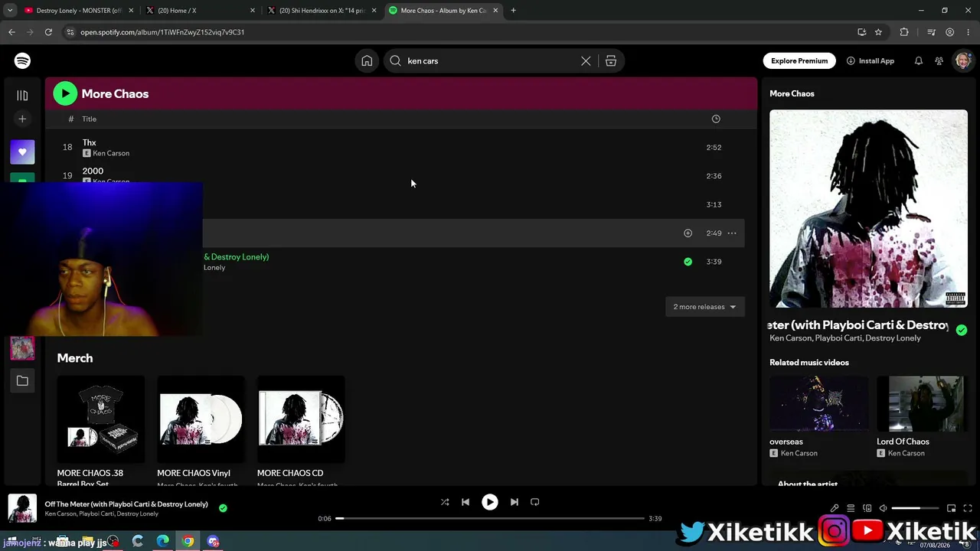This screenshot has height=551, width=980.
Task: Skip to the next track
Action: pyautogui.click(x=514, y=502)
